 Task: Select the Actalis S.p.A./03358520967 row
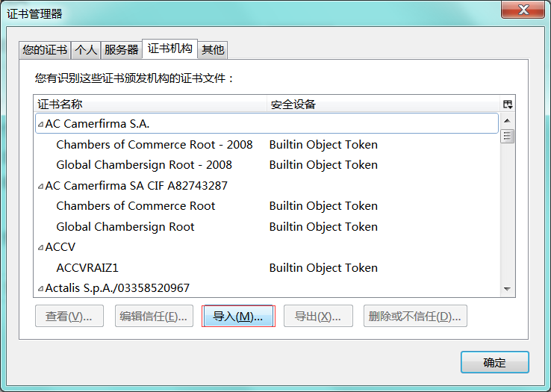(267, 288)
